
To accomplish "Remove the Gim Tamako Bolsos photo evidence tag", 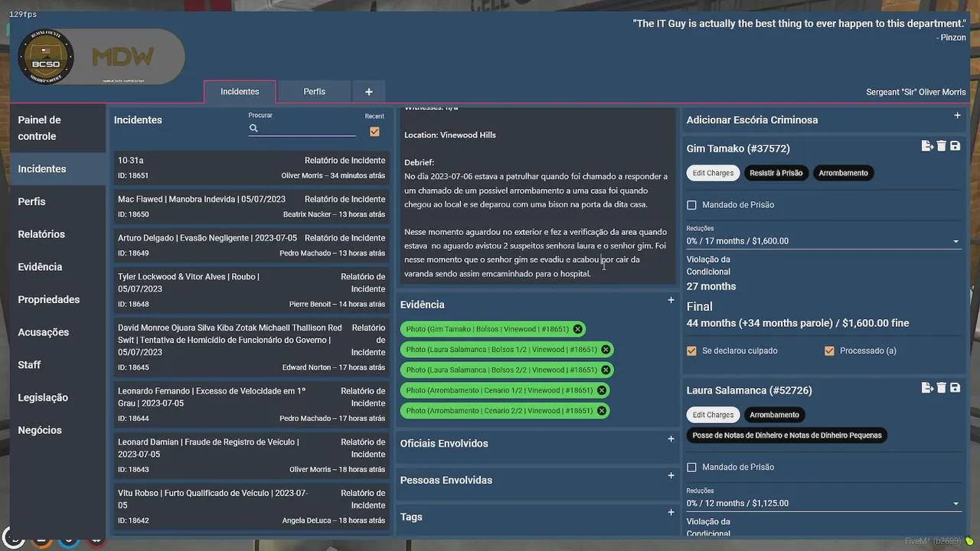I will (x=578, y=329).
